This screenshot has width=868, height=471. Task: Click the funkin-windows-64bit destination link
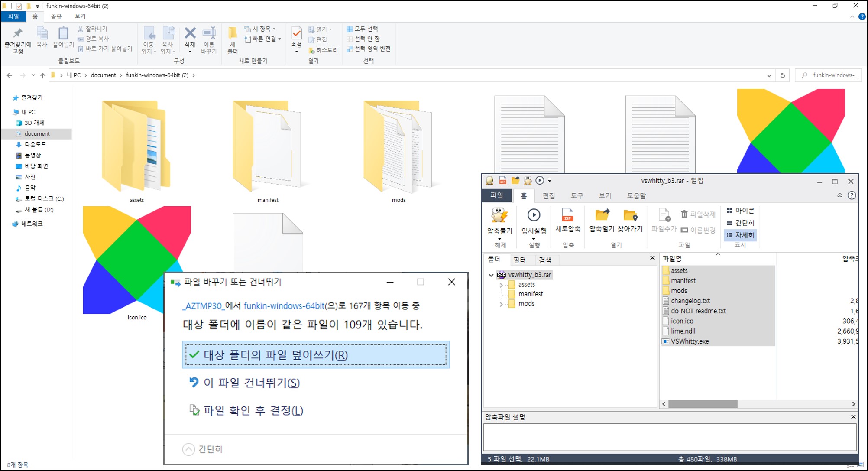[284, 305]
